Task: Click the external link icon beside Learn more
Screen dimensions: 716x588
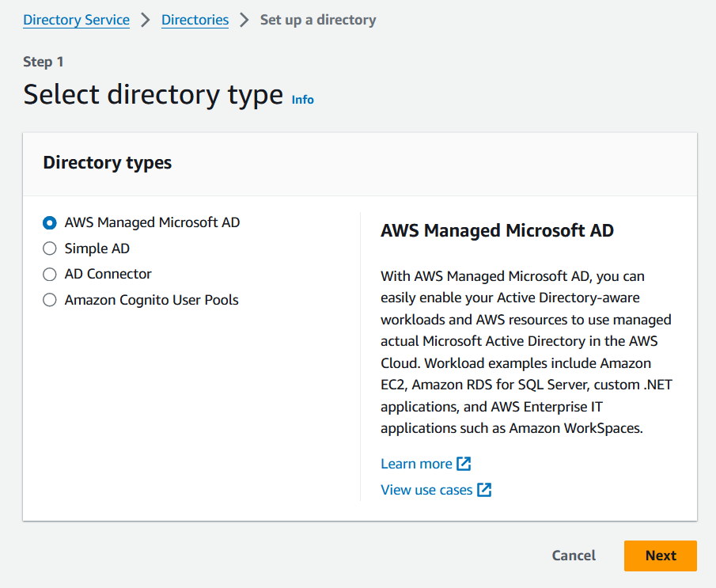Action: pos(464,464)
